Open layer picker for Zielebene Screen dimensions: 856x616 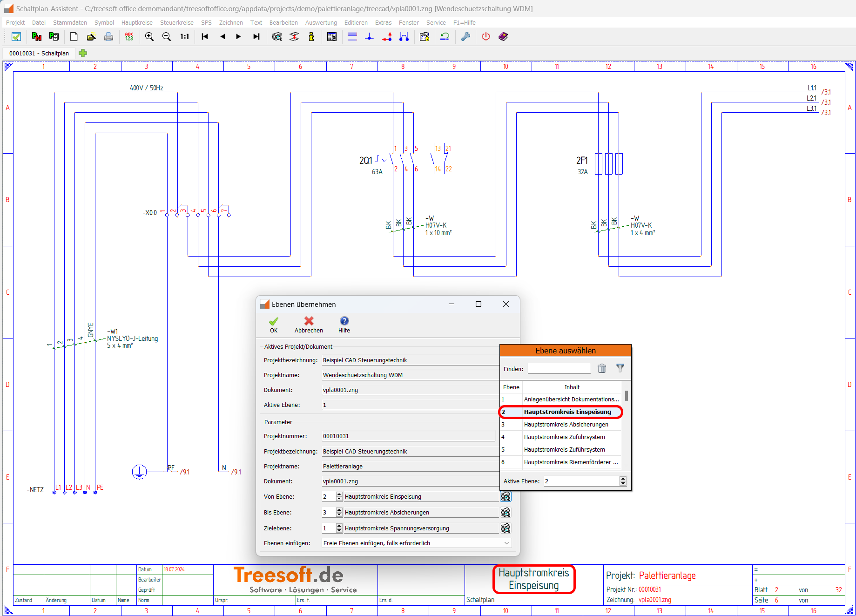[506, 528]
